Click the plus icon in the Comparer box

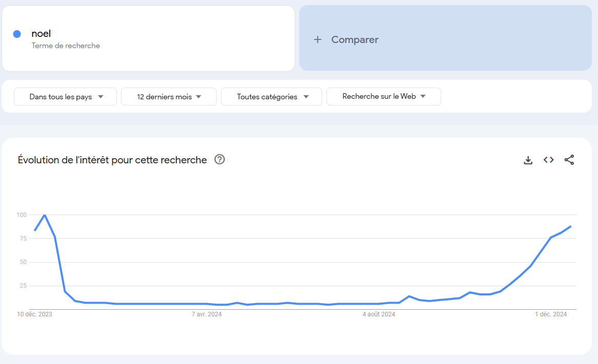click(318, 39)
